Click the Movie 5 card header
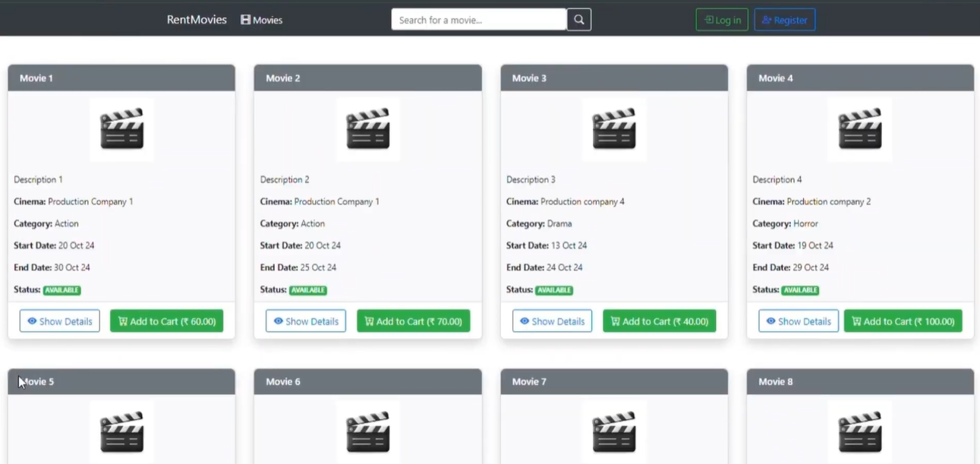 click(121, 382)
